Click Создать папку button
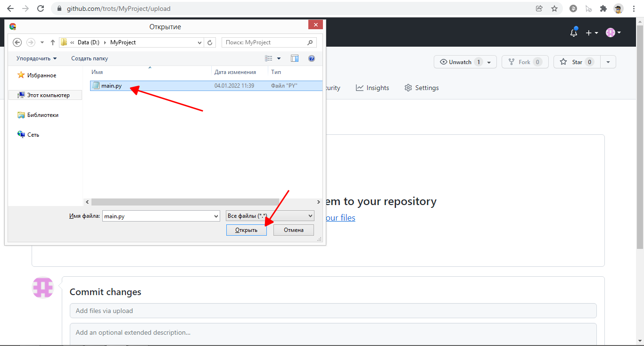The width and height of the screenshot is (644, 346). tap(90, 58)
